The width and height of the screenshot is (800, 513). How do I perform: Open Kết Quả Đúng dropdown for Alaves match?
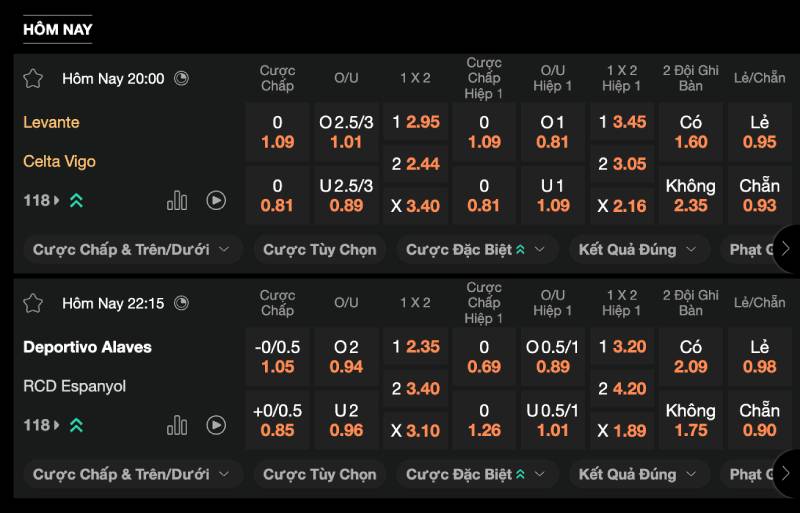[x=638, y=474]
